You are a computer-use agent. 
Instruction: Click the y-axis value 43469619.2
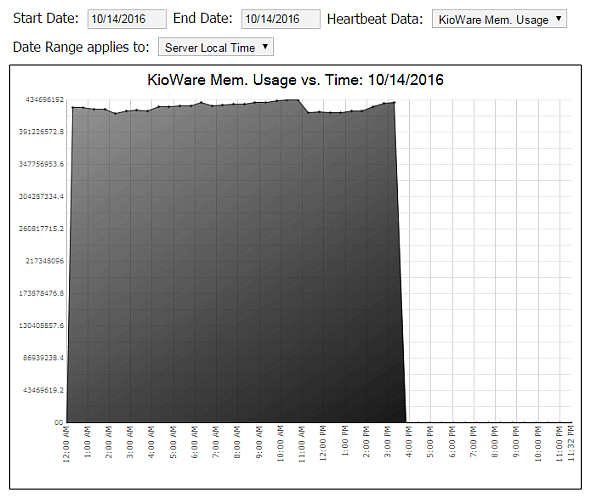tap(43, 390)
